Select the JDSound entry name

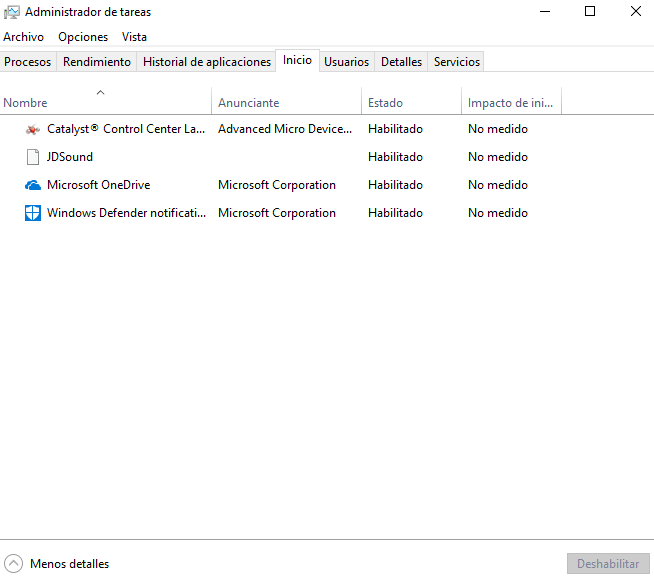(x=70, y=157)
